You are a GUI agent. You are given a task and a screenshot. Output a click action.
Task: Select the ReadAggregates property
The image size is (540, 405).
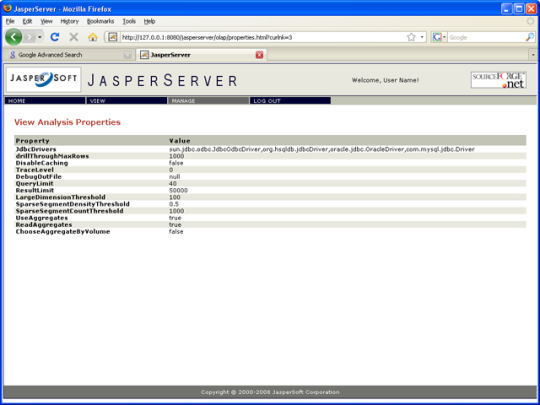(x=44, y=225)
